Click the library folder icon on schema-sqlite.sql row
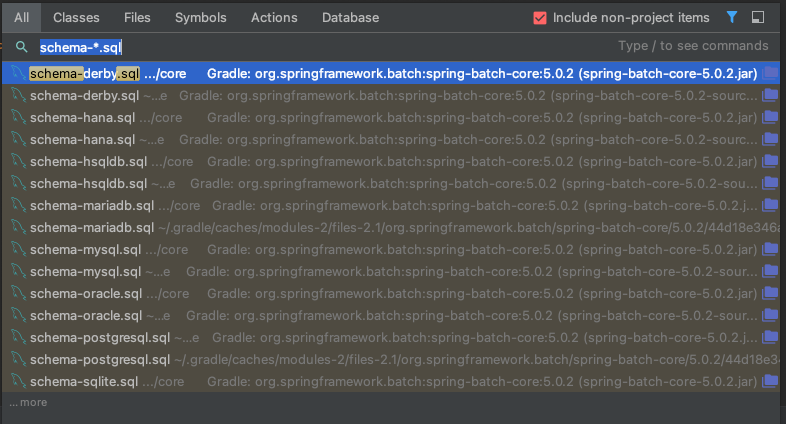 770,382
